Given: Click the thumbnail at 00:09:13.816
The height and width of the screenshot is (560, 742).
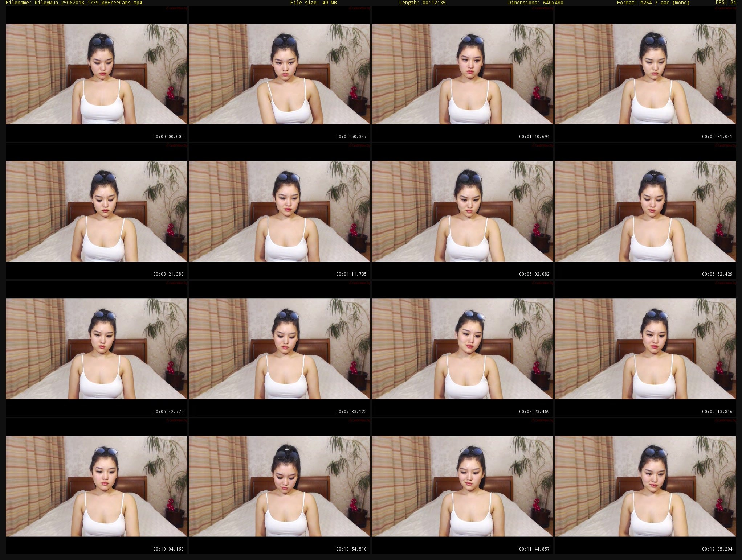Looking at the screenshot, I should [x=645, y=349].
